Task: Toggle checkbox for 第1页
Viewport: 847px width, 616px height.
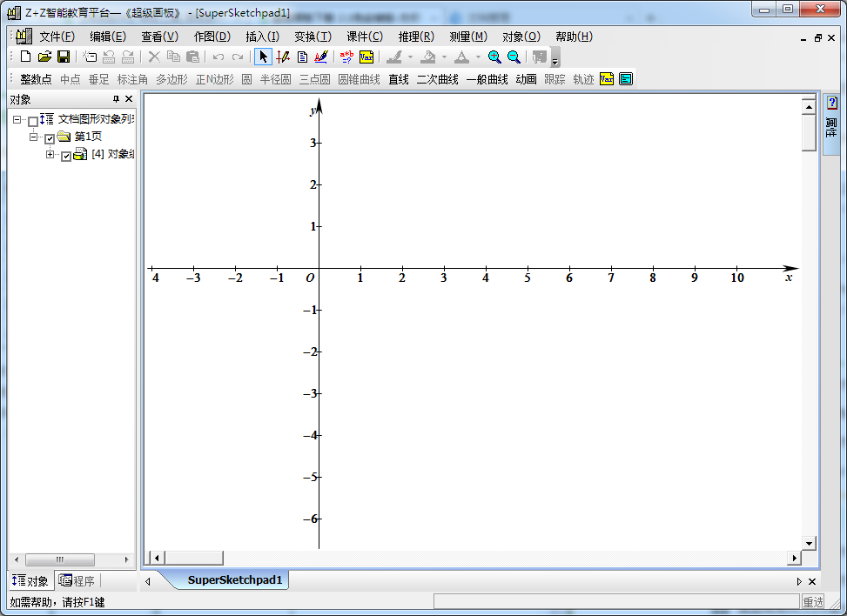Action: (50, 138)
